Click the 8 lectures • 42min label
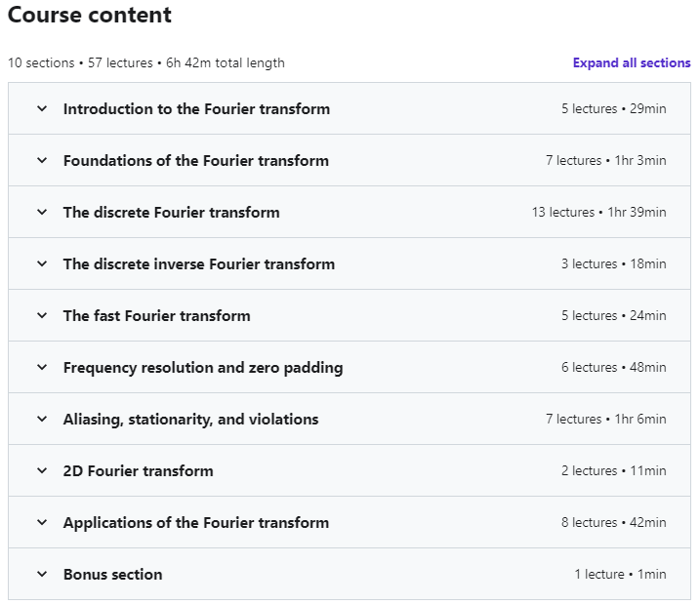Image resolution: width=700 pixels, height=605 pixels. [x=613, y=523]
